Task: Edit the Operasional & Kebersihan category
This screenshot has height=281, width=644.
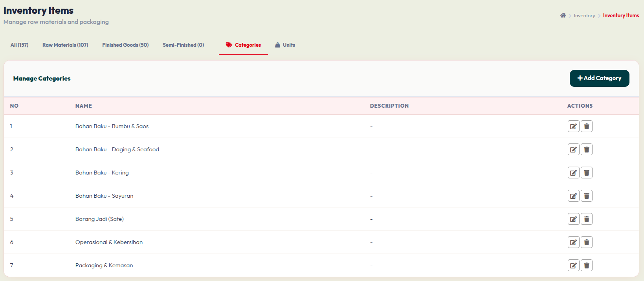Action: (573, 242)
